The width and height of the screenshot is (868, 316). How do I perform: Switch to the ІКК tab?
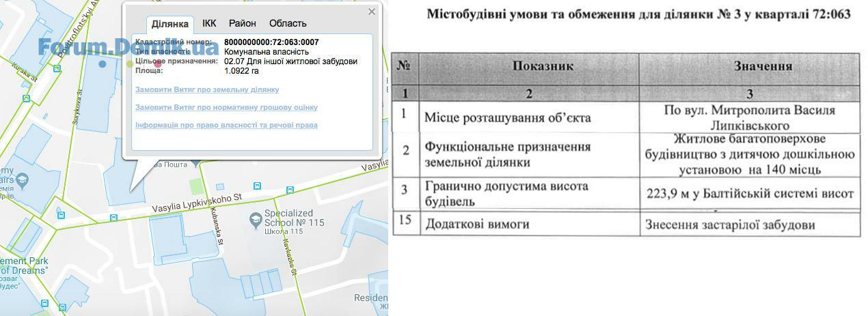coord(209,23)
